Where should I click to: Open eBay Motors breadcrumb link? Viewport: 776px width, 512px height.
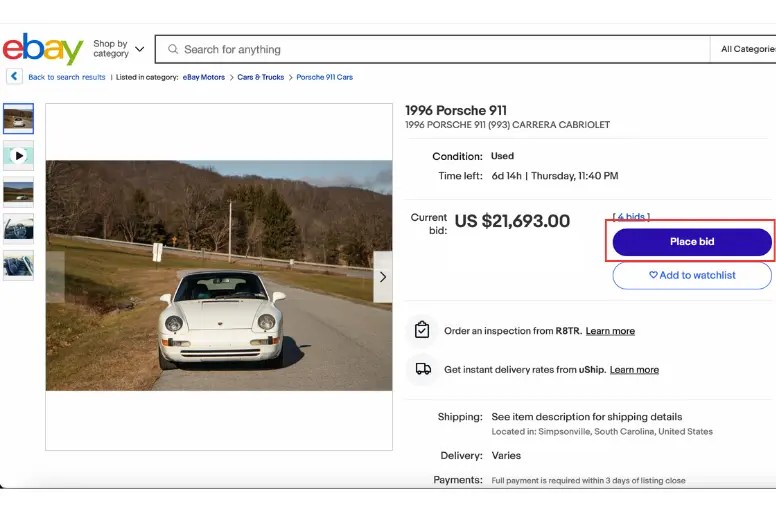203,77
